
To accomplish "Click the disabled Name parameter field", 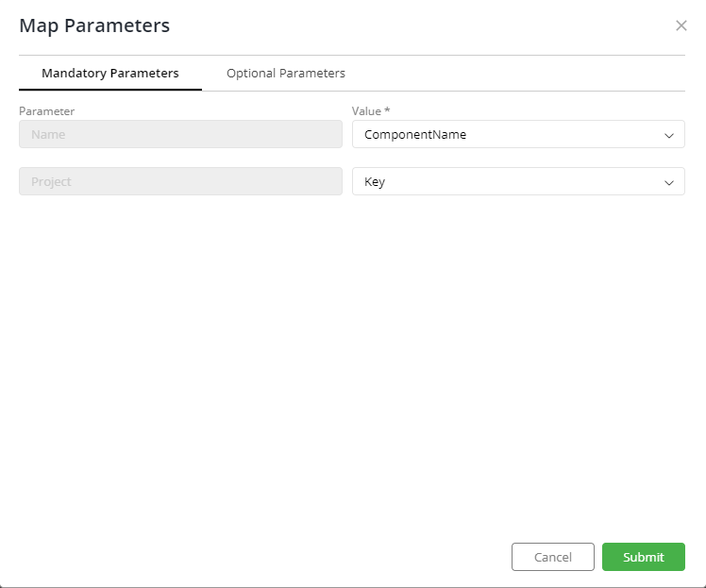I will point(180,134).
